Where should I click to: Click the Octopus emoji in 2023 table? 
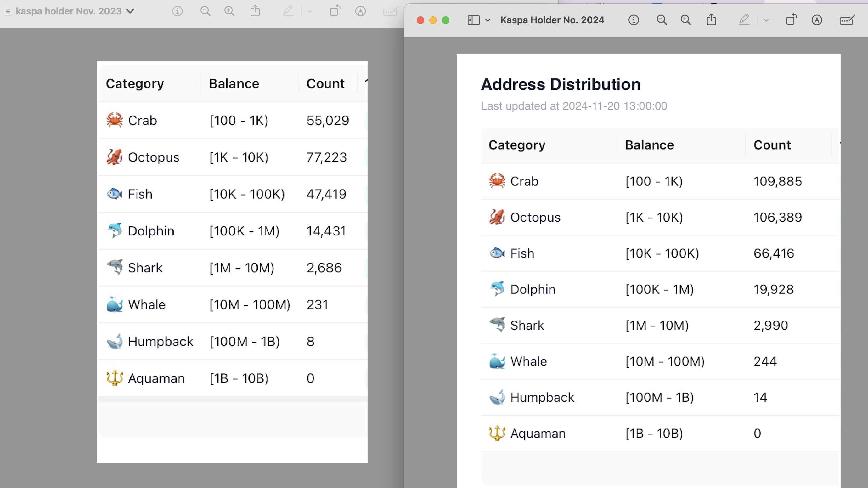115,157
